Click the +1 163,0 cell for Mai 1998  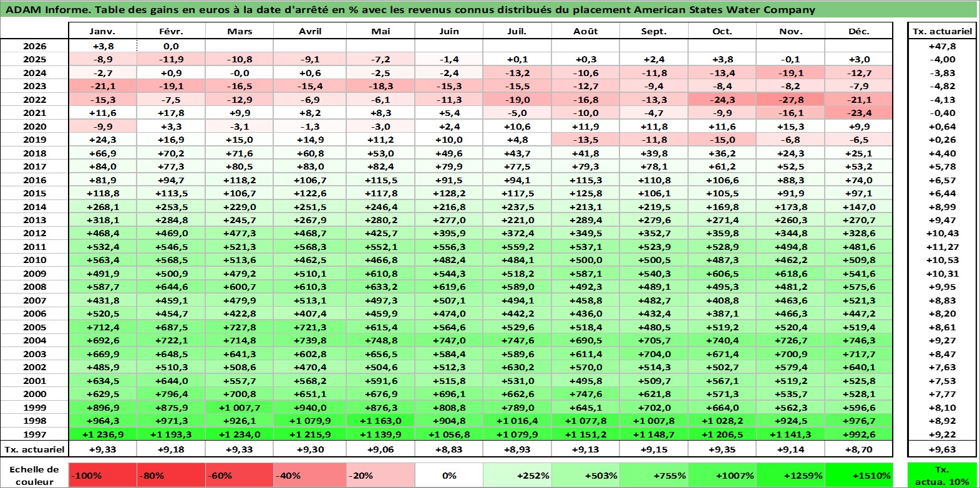tap(381, 421)
